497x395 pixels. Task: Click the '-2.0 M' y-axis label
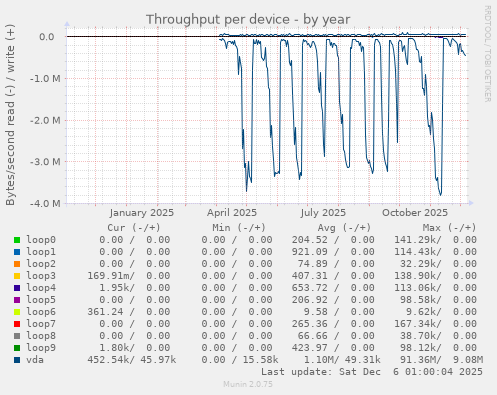[x=45, y=120]
